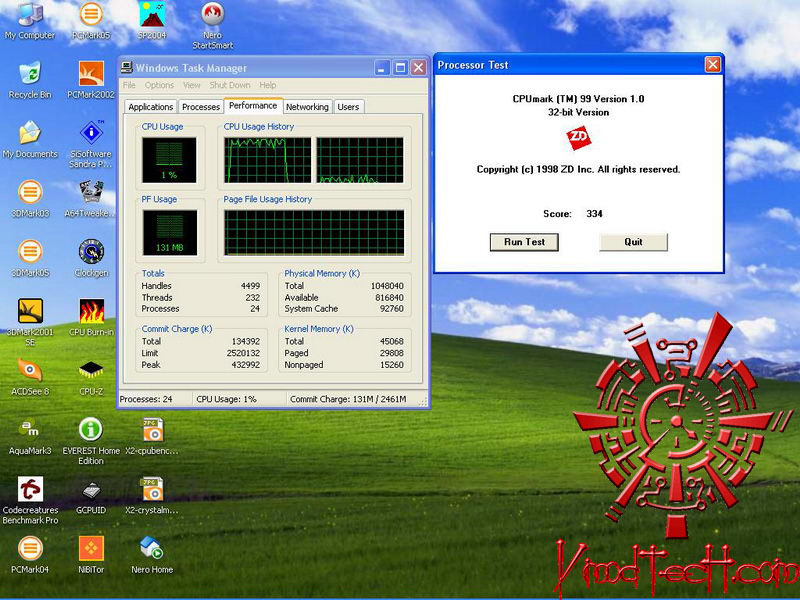Click the Threads value 232
Image resolution: width=800 pixels, height=600 pixels.
pos(253,297)
